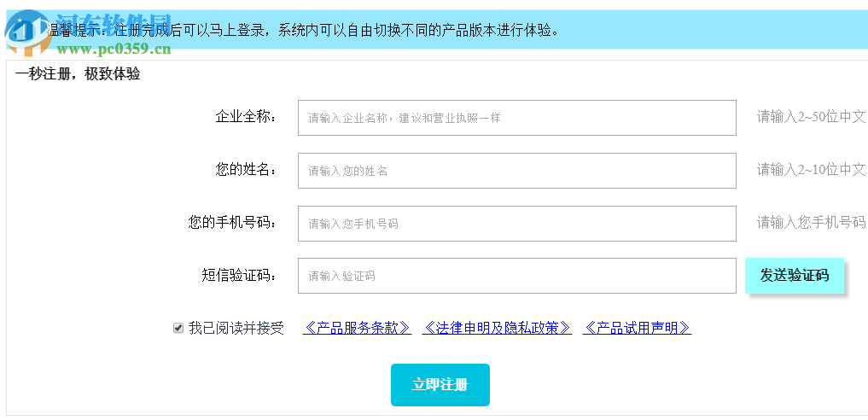Open the 《法律申明及隐私政策》 link

click(497, 328)
